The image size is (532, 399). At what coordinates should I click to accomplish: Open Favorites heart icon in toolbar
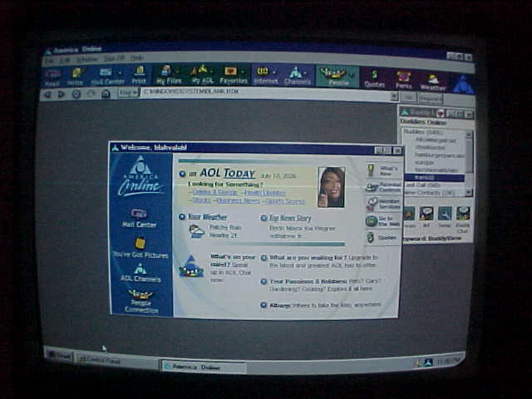point(233,76)
